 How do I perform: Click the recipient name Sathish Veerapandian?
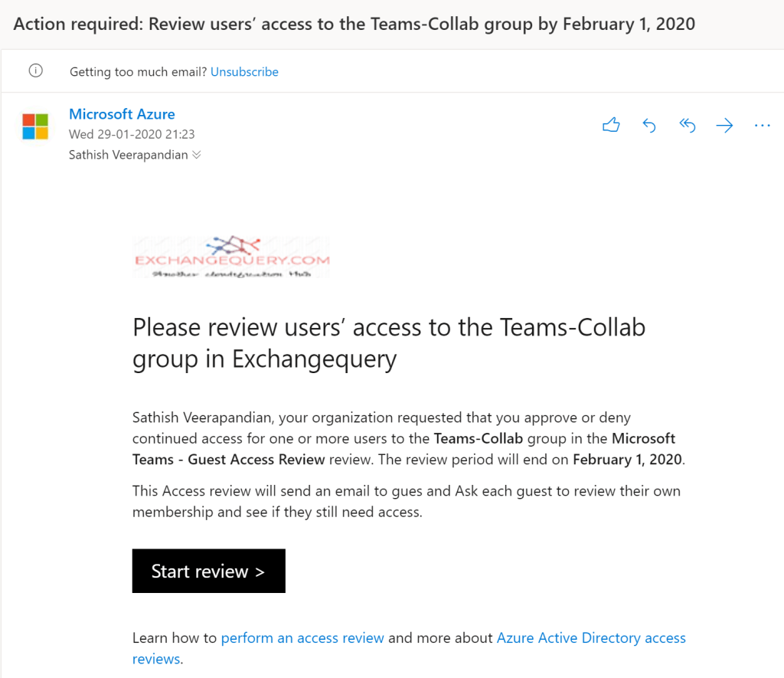pyautogui.click(x=128, y=155)
